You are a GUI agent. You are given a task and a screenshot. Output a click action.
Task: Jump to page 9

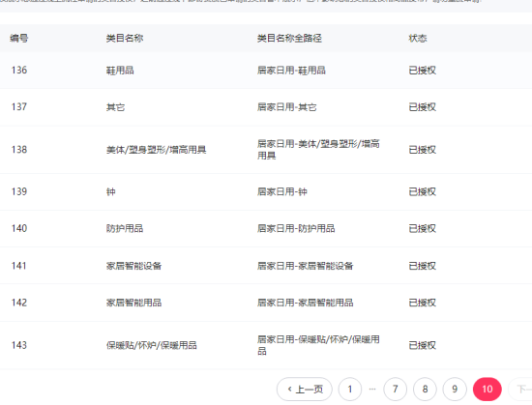tap(455, 390)
